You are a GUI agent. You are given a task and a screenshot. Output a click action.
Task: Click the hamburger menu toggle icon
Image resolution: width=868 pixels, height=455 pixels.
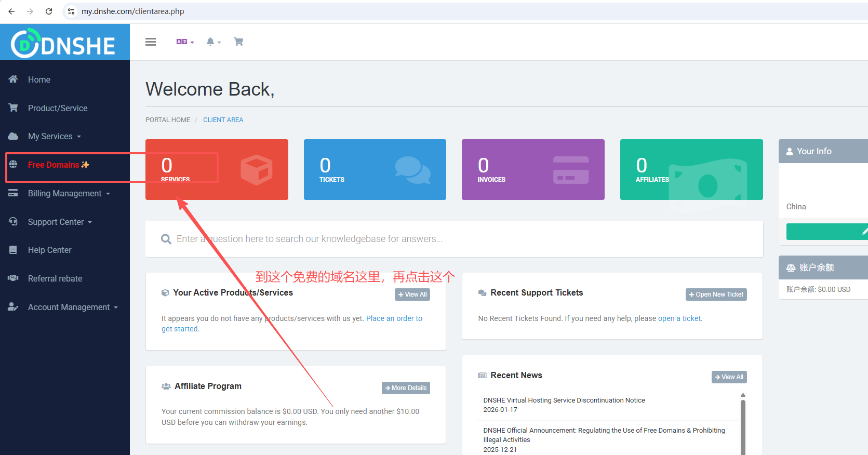[151, 42]
